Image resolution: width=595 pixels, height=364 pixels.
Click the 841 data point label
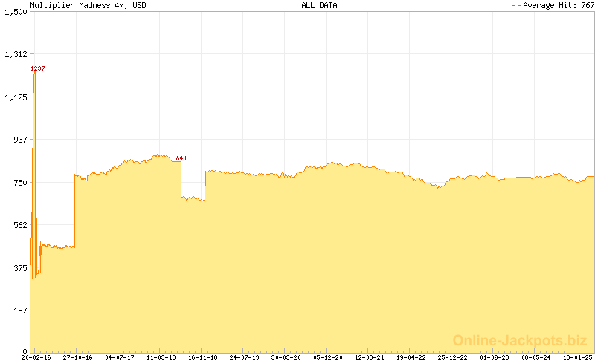click(x=181, y=158)
